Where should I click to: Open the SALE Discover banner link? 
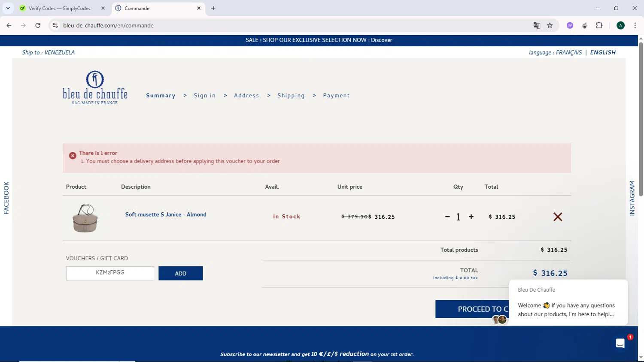pos(319,40)
